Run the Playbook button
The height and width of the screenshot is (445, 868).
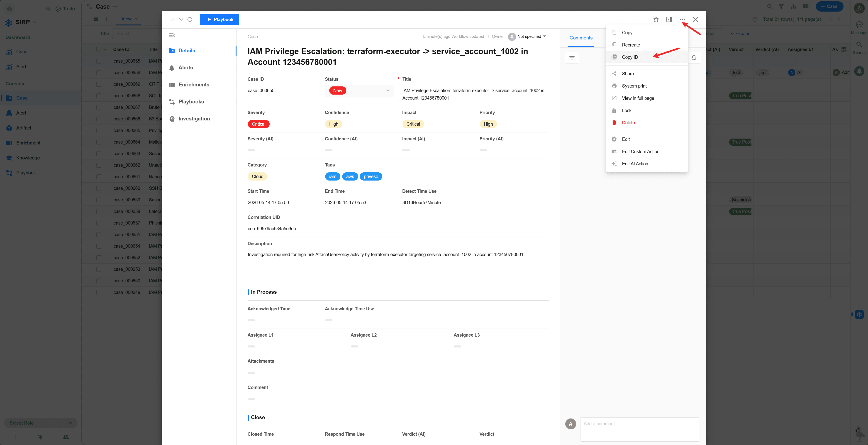(x=219, y=20)
